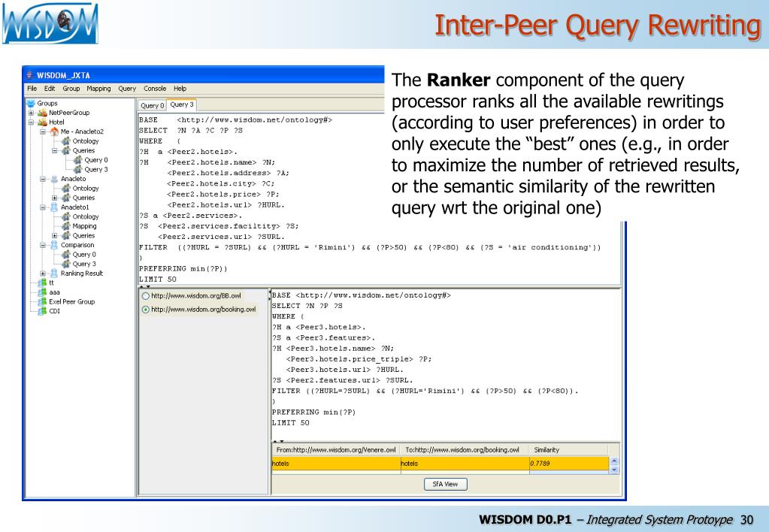Click Query 0 icon under Comparison
The height and width of the screenshot is (532, 769).
click(x=66, y=255)
